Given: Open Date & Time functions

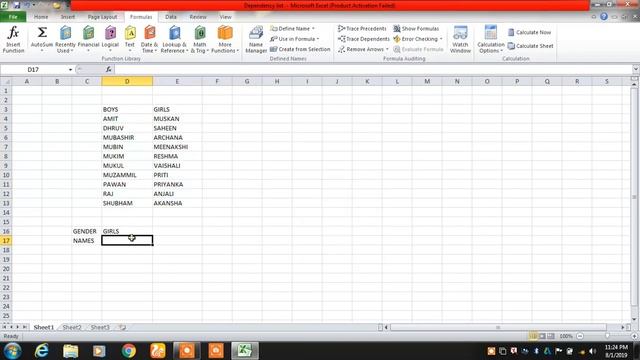Looking at the screenshot, I should click(x=149, y=39).
